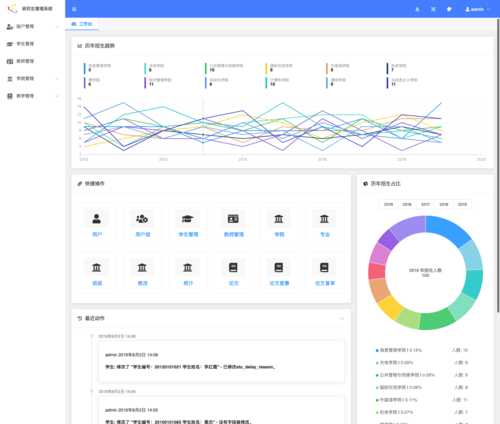
Task: Click the 学院 building quick action icon
Action: click(x=279, y=219)
